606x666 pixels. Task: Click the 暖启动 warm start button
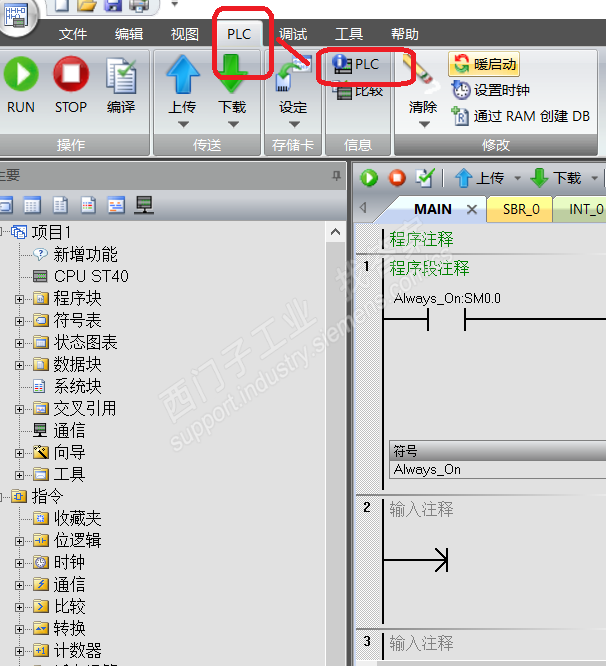[x=484, y=64]
